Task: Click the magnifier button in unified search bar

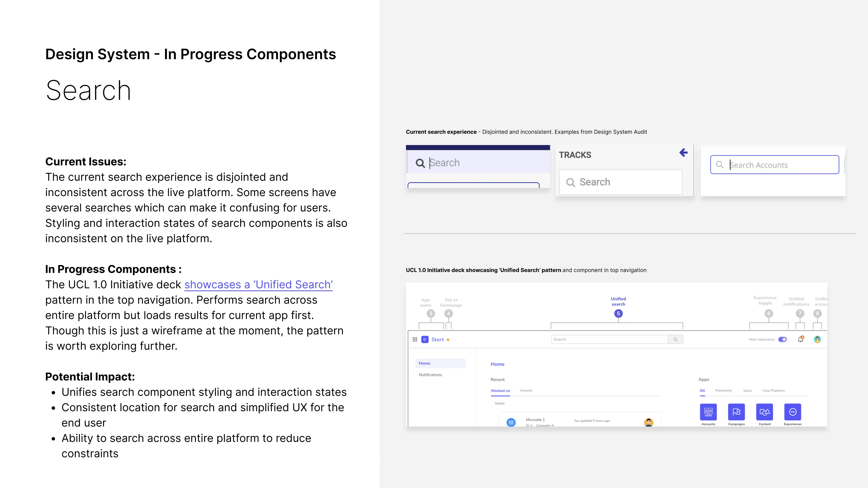Action: pos(675,340)
